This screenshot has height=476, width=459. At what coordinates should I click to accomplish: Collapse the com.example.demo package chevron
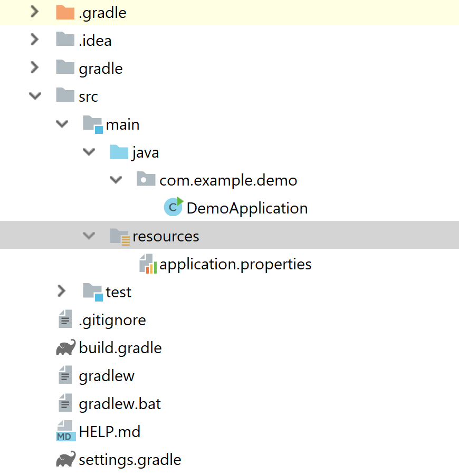[x=116, y=180]
